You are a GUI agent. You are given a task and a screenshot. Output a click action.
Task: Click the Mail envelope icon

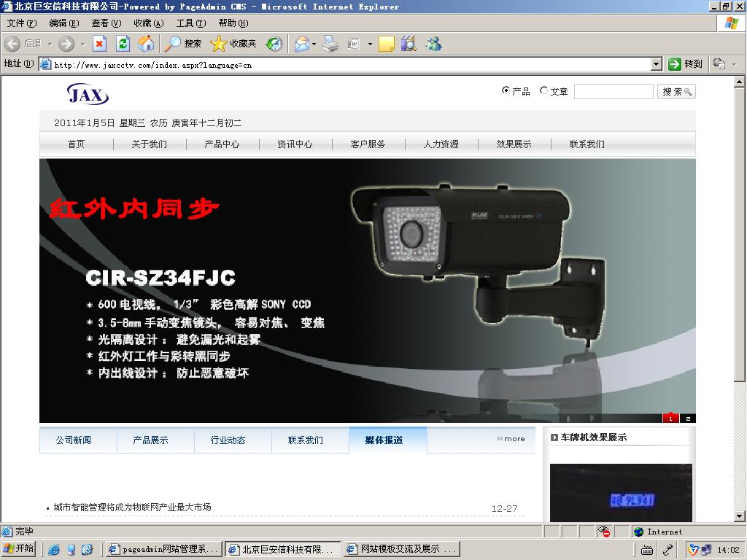click(x=301, y=44)
